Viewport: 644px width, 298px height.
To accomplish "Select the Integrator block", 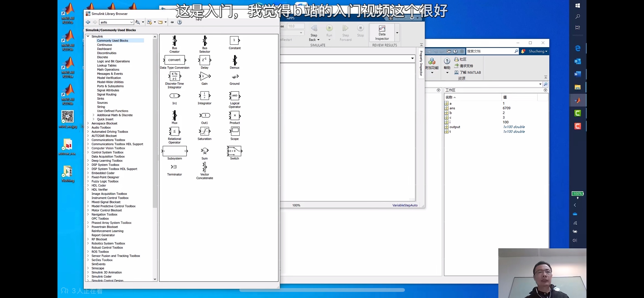I will click(204, 96).
